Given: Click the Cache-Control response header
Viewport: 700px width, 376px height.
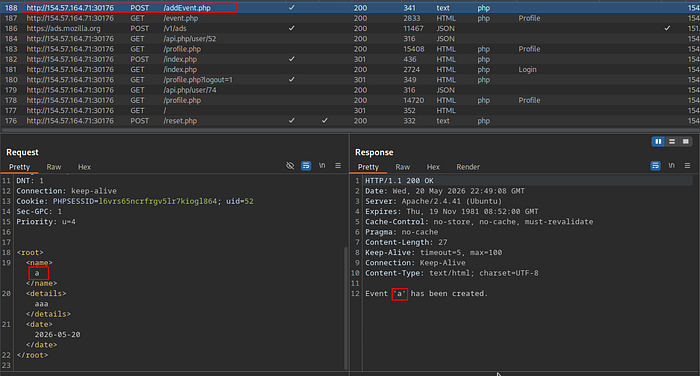Looking at the screenshot, I should tap(479, 222).
